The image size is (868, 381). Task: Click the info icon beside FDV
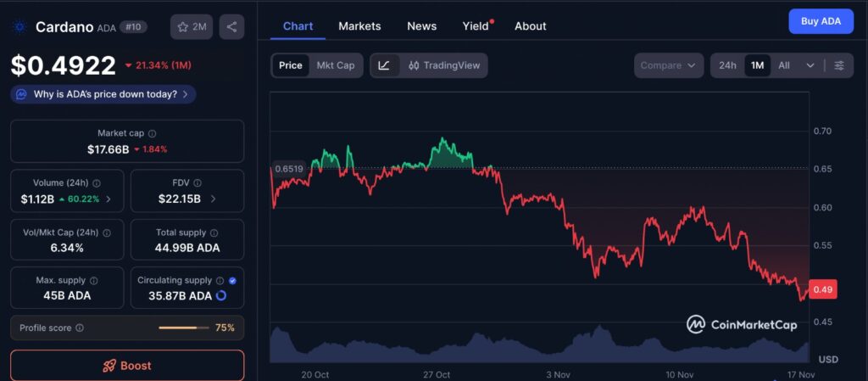(198, 182)
